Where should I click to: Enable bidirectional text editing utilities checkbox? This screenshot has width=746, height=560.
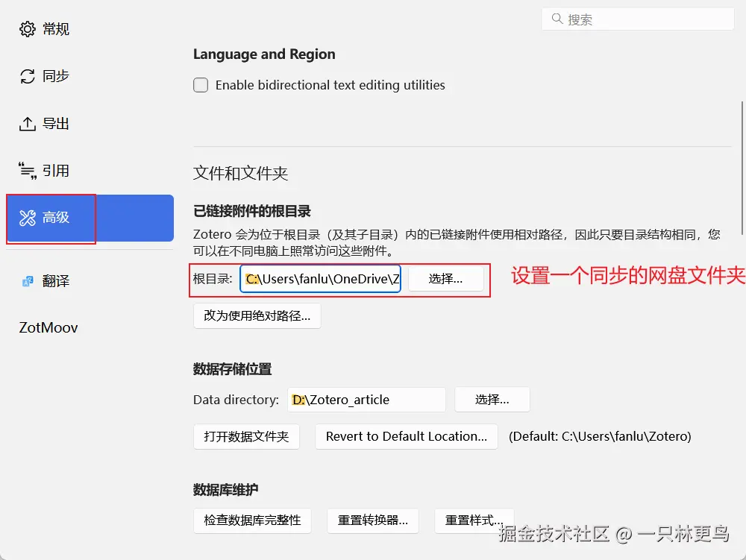click(x=201, y=85)
